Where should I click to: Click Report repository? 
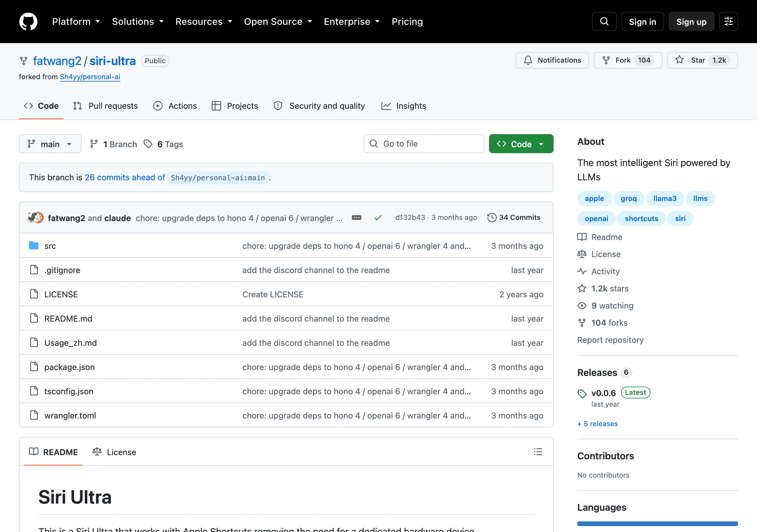tap(610, 340)
